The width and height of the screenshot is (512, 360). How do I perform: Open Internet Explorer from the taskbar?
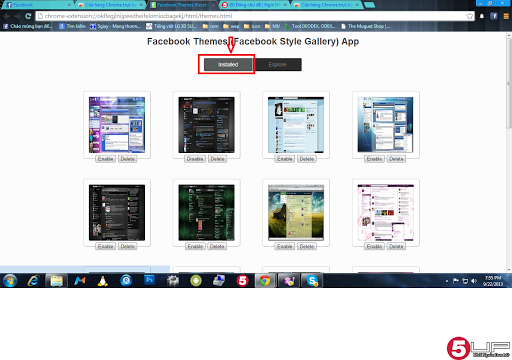33,281
